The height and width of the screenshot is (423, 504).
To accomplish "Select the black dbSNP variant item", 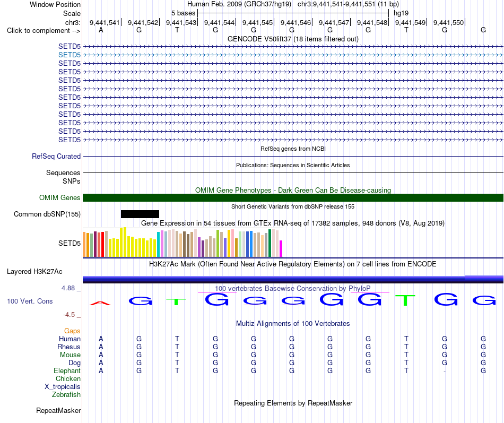I will [x=140, y=214].
